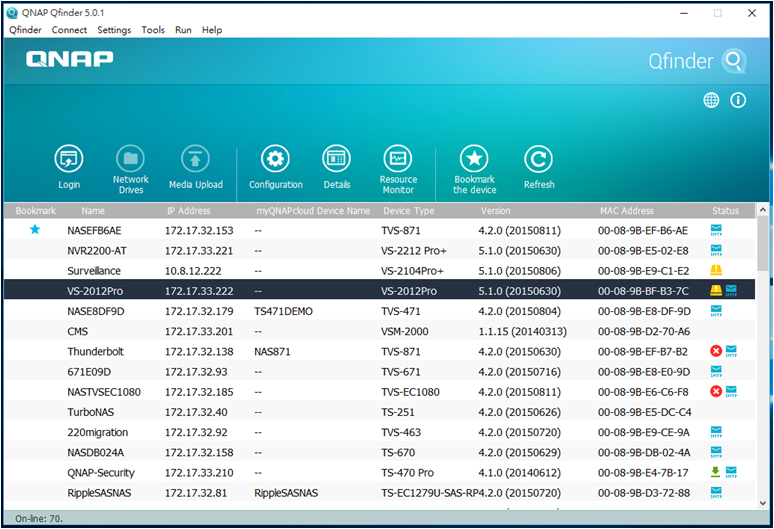The width and height of the screenshot is (774, 529).
Task: Open the Qfinder menu
Action: click(x=25, y=30)
